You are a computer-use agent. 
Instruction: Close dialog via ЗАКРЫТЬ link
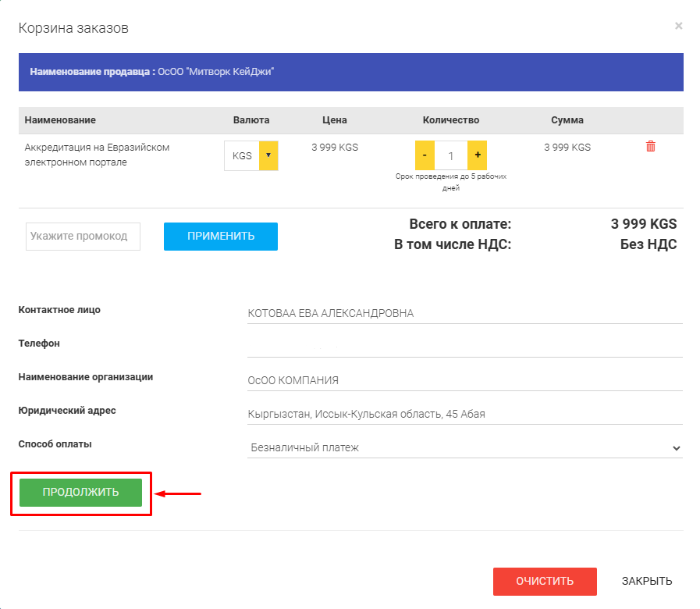coord(647,582)
